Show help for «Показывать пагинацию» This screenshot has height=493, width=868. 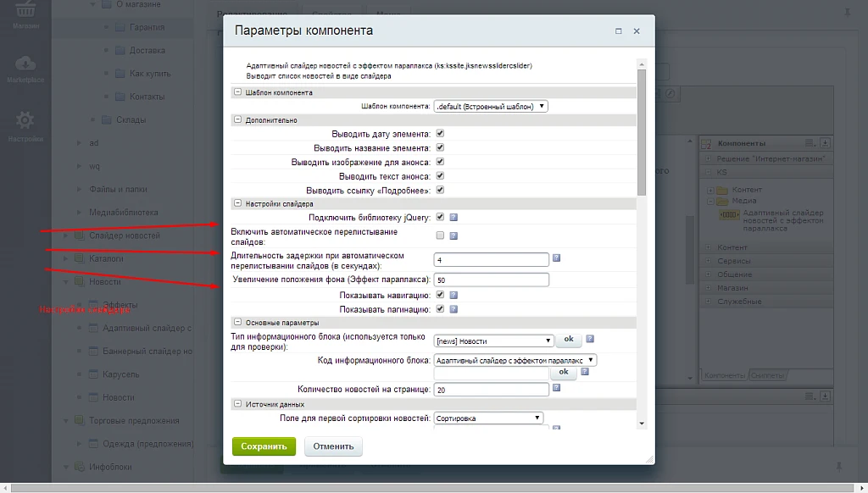click(453, 309)
